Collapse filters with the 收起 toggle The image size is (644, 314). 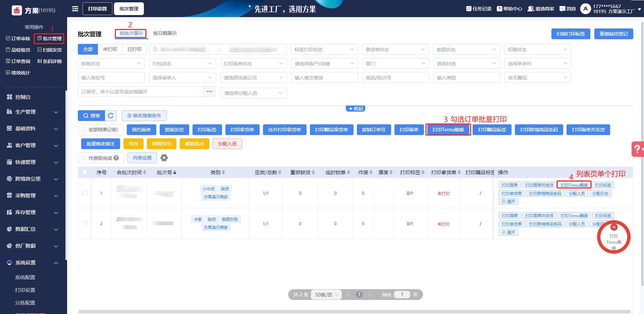[x=356, y=109]
